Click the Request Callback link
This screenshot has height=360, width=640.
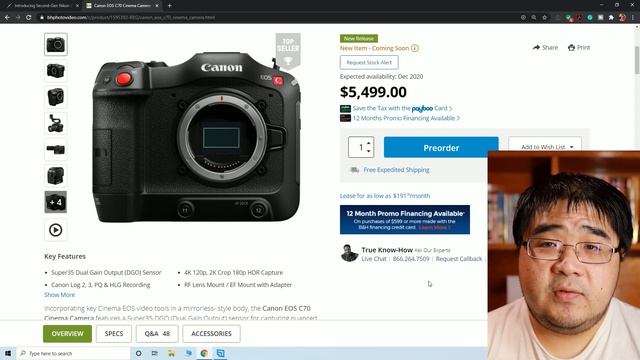click(x=459, y=259)
